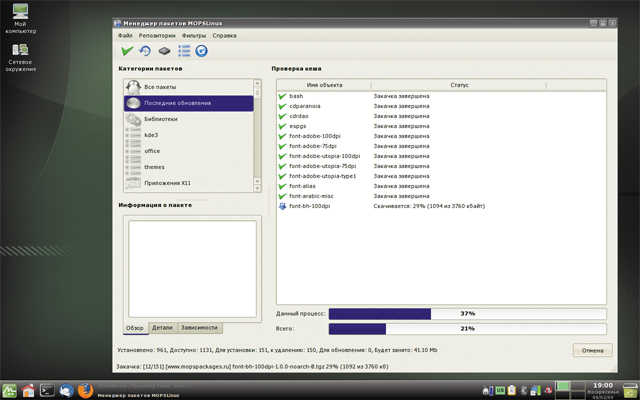The width and height of the screenshot is (640, 400).
Task: Click the chat bubble messenger icon in panel
Action: click(x=66, y=390)
